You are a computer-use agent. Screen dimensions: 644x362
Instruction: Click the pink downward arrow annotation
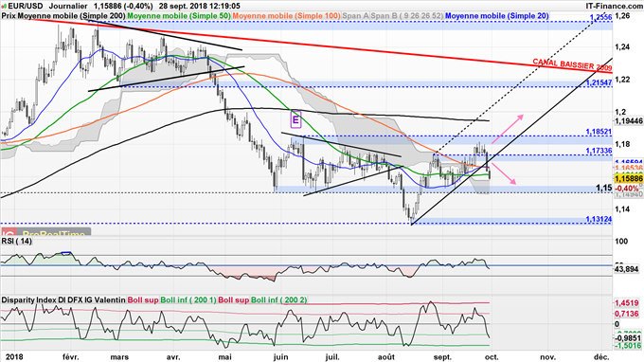pyautogui.click(x=504, y=173)
